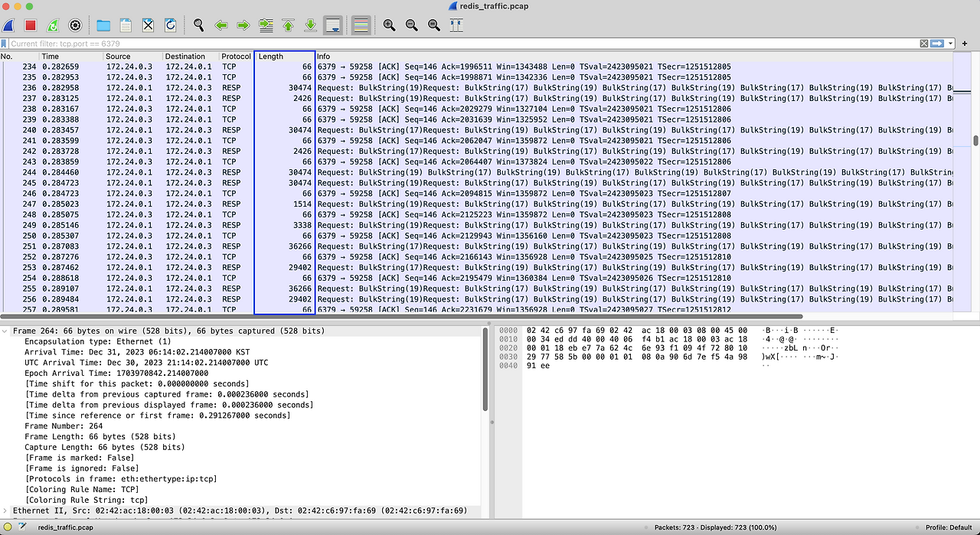The width and height of the screenshot is (980, 535).
Task: Select Frame Length: 66 bytes line
Action: point(100,437)
